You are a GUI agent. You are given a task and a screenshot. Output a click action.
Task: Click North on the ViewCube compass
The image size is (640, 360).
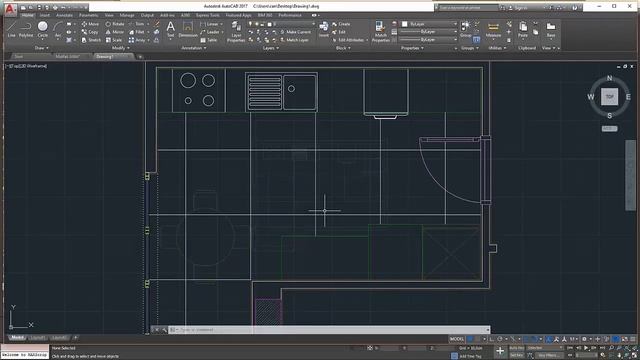coord(609,78)
